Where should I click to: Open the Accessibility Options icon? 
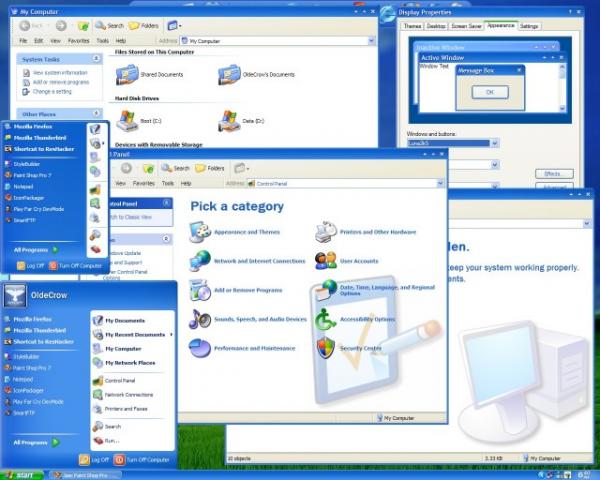[326, 319]
